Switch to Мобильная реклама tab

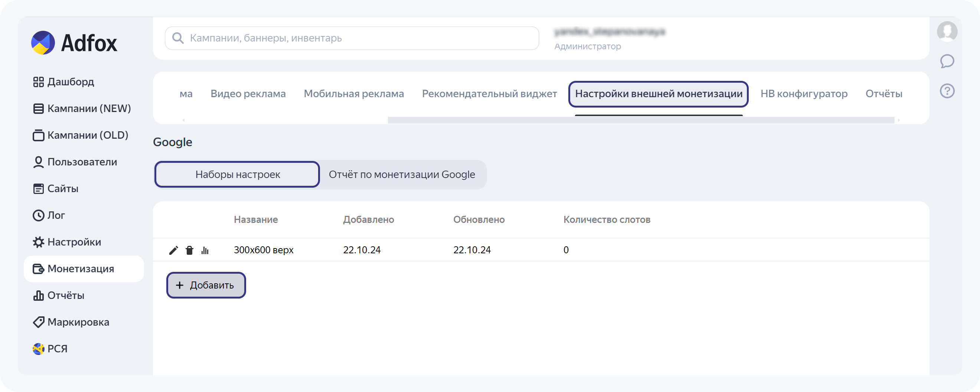click(354, 93)
